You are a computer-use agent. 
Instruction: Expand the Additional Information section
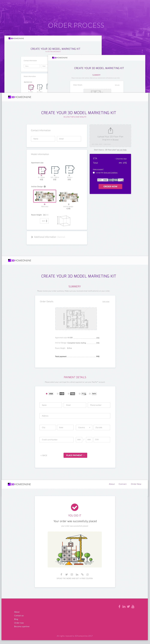coord(48,237)
